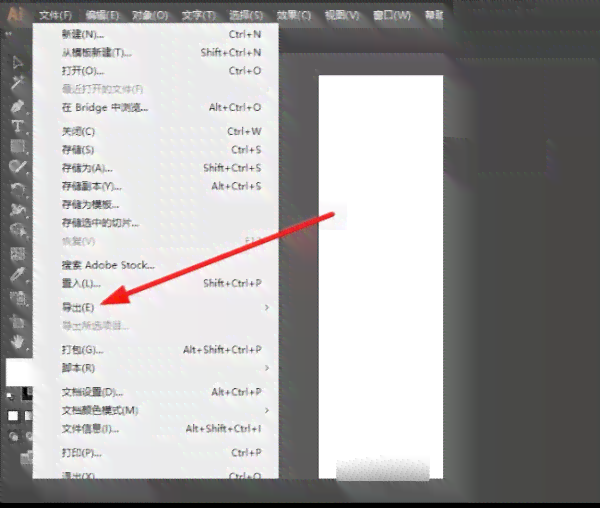
Task: Select the Eyedropper tool
Action: [18, 275]
